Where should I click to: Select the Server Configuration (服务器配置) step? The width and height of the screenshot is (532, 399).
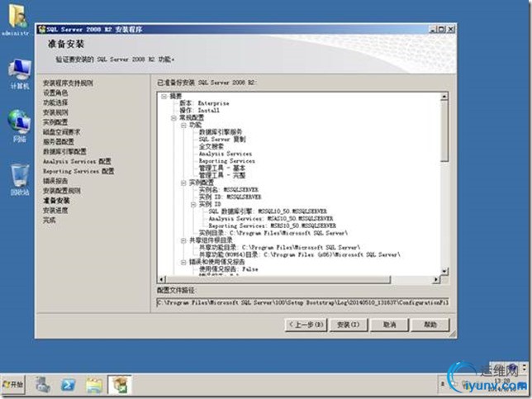59,142
